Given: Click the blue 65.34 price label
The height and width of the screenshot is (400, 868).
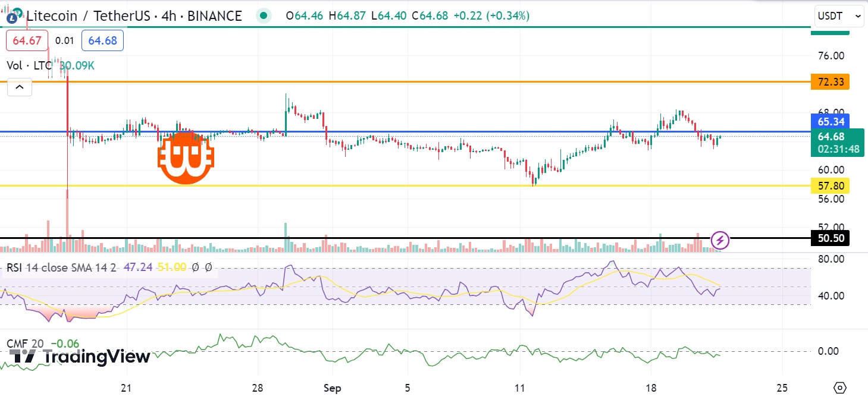Looking at the screenshot, I should coord(830,122).
